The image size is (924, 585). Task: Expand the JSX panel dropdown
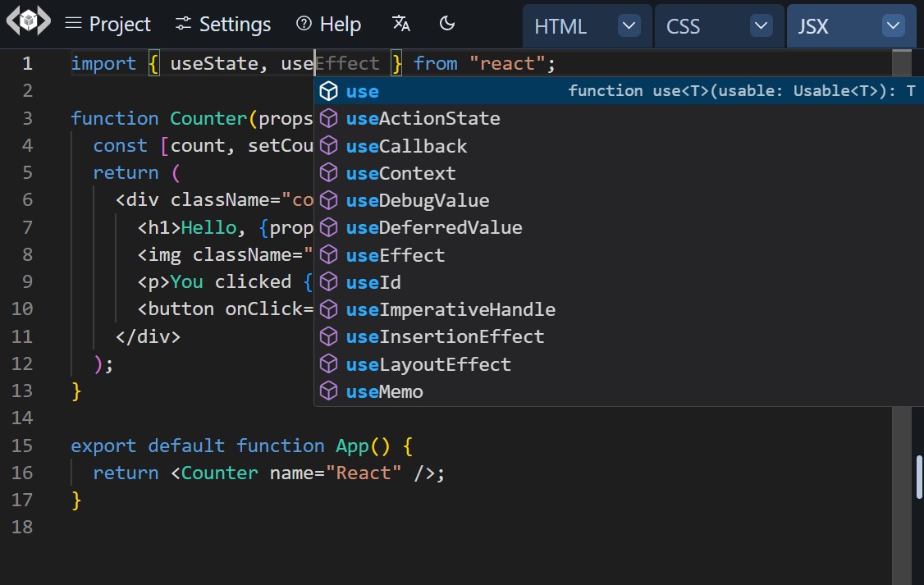coord(893,25)
